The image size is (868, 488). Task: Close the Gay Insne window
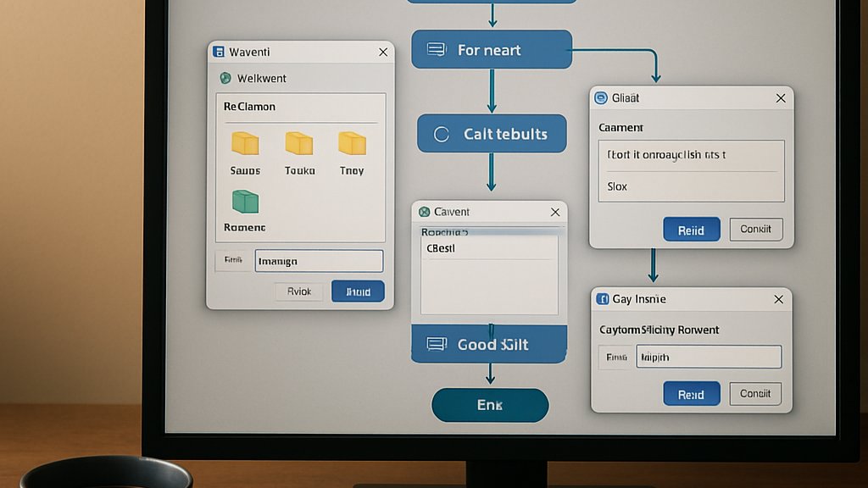(x=778, y=299)
